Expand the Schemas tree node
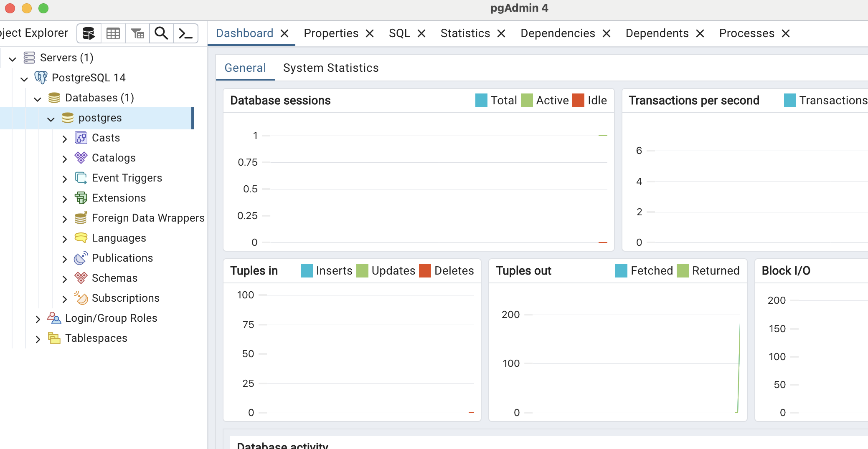 coord(64,279)
